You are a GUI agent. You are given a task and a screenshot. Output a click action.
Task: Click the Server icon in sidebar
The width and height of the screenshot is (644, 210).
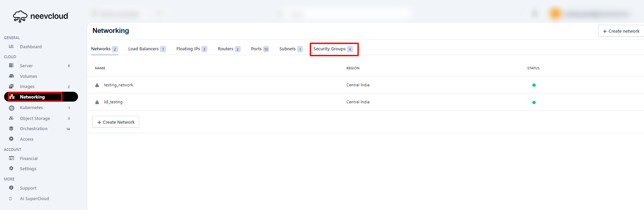pyautogui.click(x=11, y=66)
